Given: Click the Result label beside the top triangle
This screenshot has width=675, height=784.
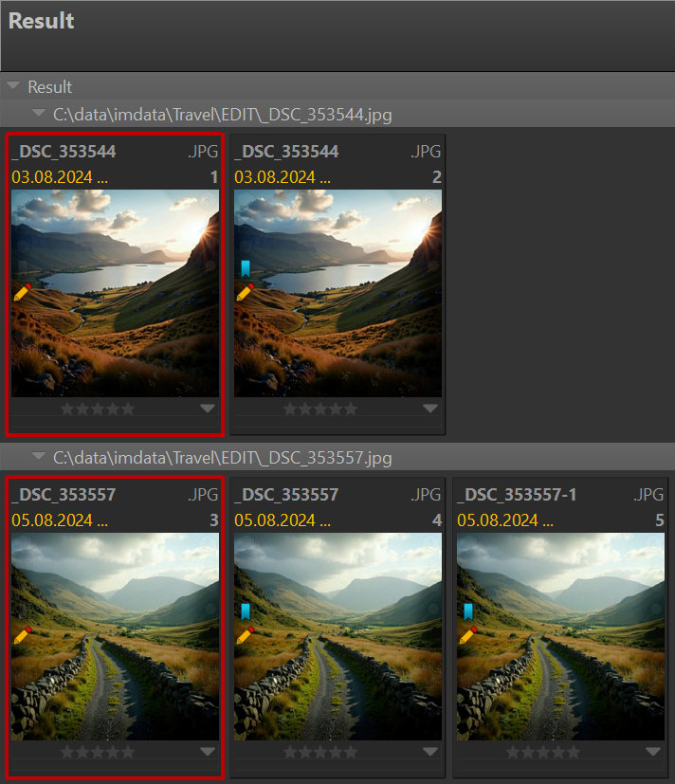Looking at the screenshot, I should tap(50, 87).
